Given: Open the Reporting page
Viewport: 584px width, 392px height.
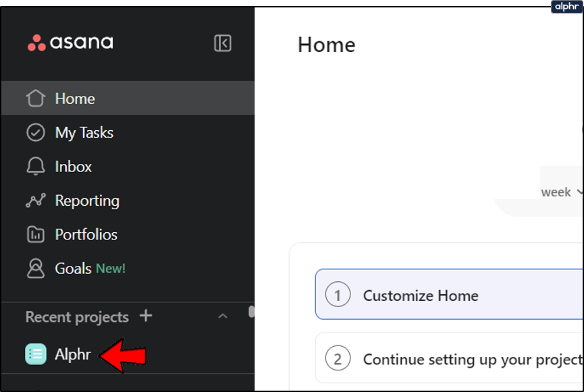Looking at the screenshot, I should (87, 200).
